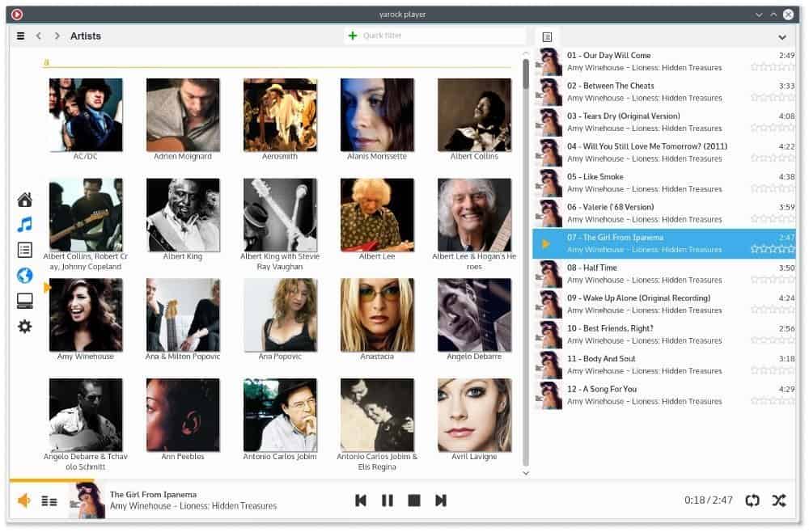This screenshot has width=809, height=532.
Task: Select track 06 - Valerie ('68 Version)
Action: 664,213
